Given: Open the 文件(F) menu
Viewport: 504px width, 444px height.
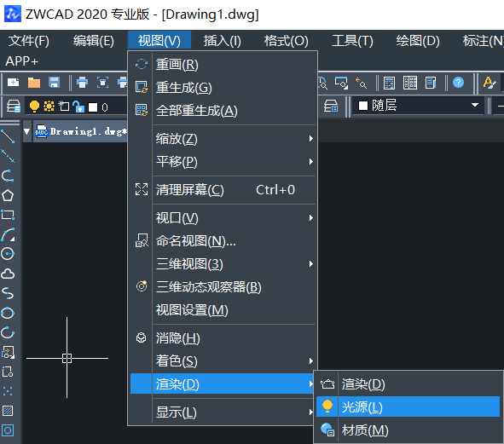Looking at the screenshot, I should 29,41.
